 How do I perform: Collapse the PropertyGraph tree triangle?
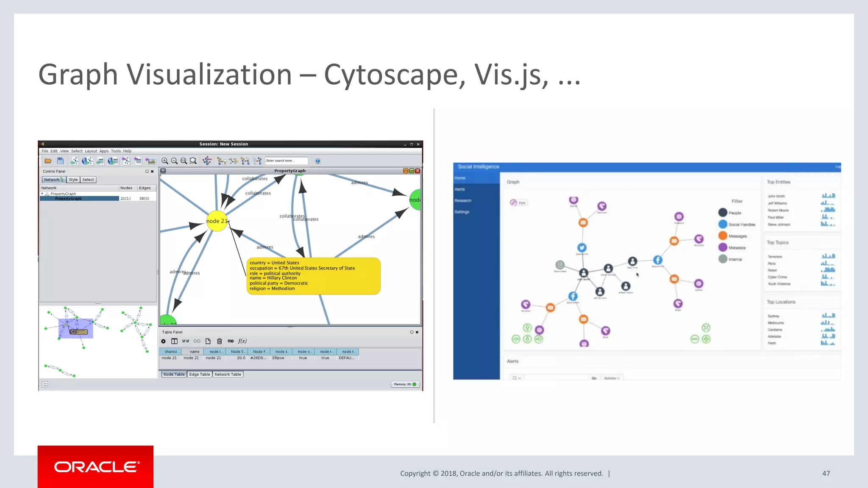42,194
